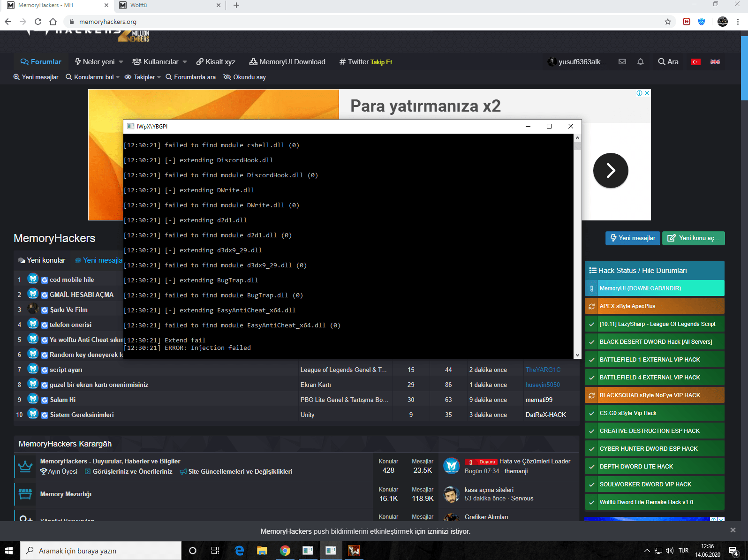Viewport: 748px width, 560px height.
Task: Open the Kisalt.xyz nav link
Action: click(x=216, y=62)
